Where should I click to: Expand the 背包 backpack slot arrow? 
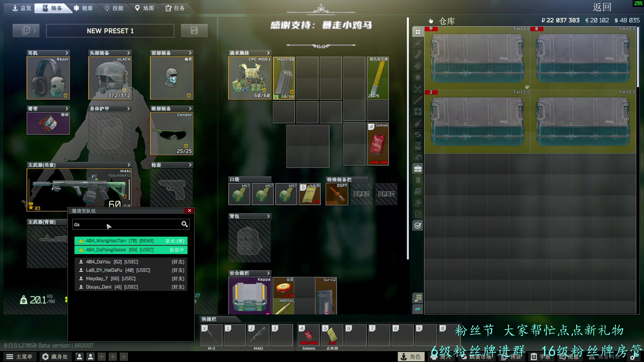(x=268, y=216)
